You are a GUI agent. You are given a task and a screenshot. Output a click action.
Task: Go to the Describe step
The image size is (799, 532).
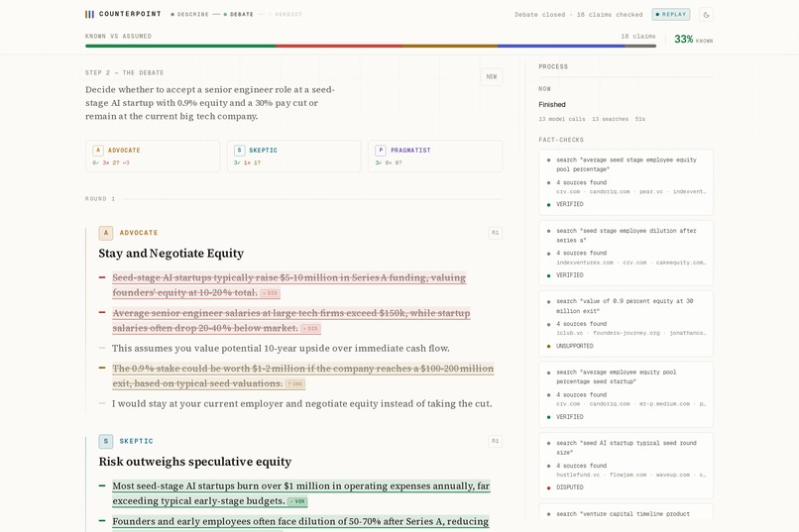coord(189,14)
